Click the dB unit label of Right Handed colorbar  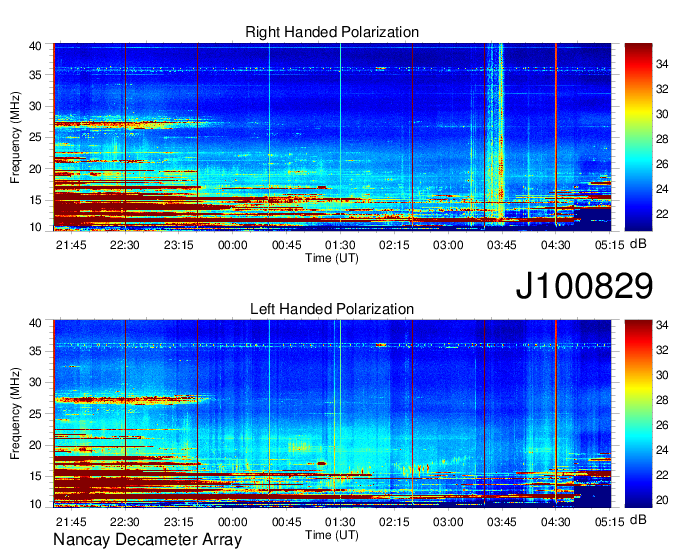click(x=638, y=244)
